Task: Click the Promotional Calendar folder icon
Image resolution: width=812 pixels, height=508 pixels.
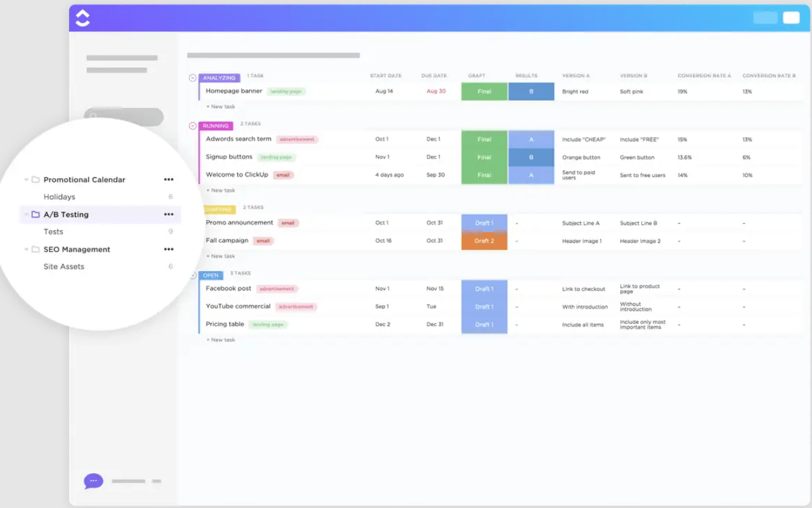Action: click(36, 180)
